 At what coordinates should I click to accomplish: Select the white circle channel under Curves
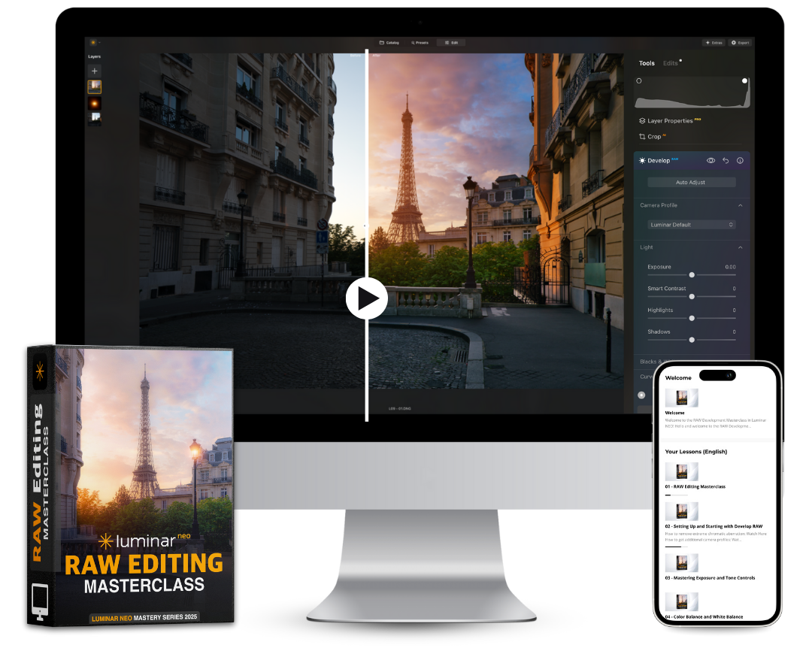(641, 395)
